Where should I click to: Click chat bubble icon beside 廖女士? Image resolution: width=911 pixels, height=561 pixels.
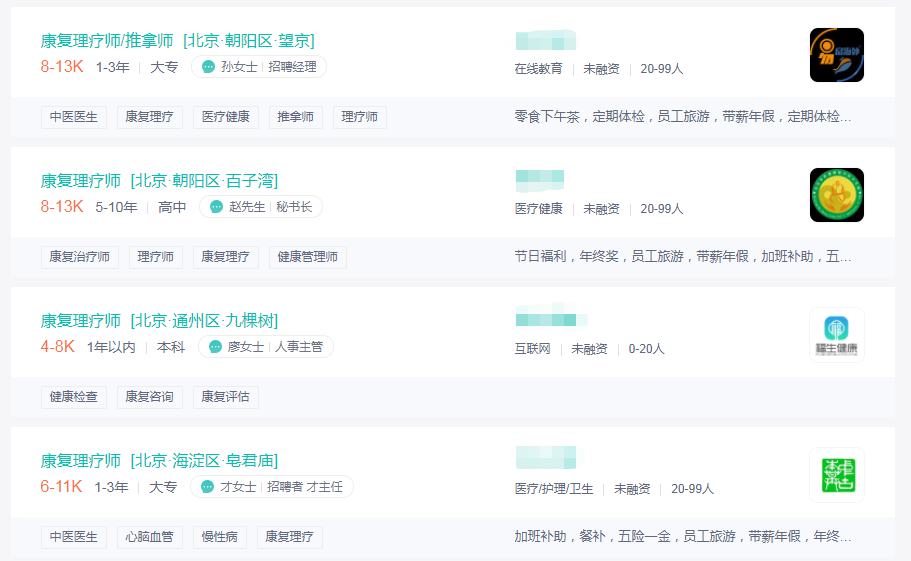coord(215,347)
